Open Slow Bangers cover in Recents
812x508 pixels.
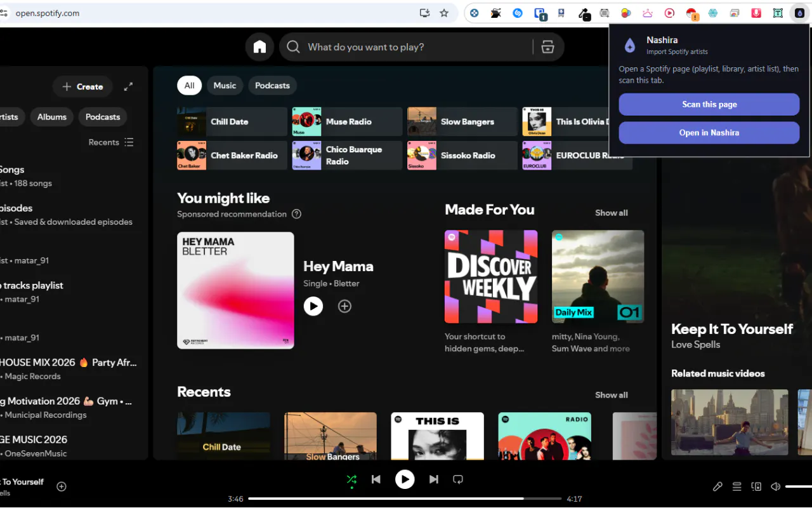pyautogui.click(x=331, y=436)
